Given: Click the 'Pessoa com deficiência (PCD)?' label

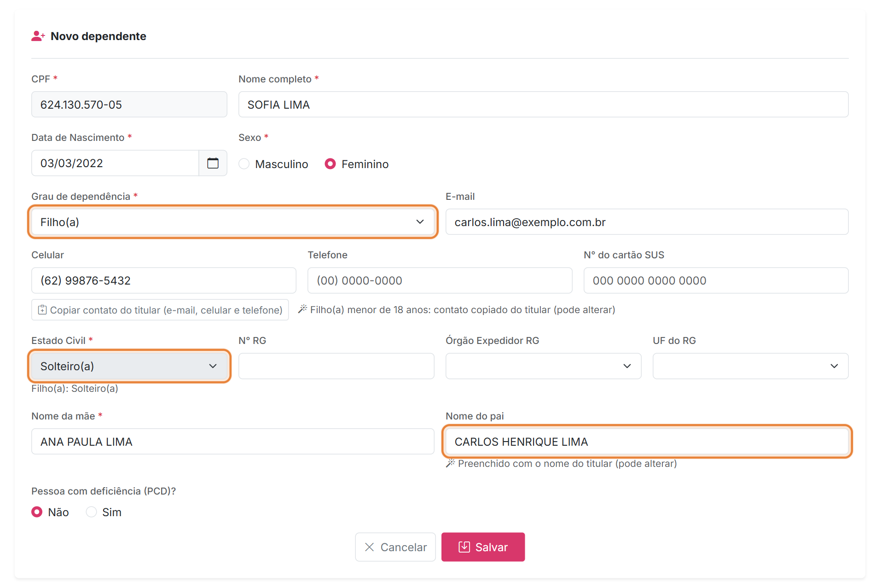Looking at the screenshot, I should [x=104, y=491].
